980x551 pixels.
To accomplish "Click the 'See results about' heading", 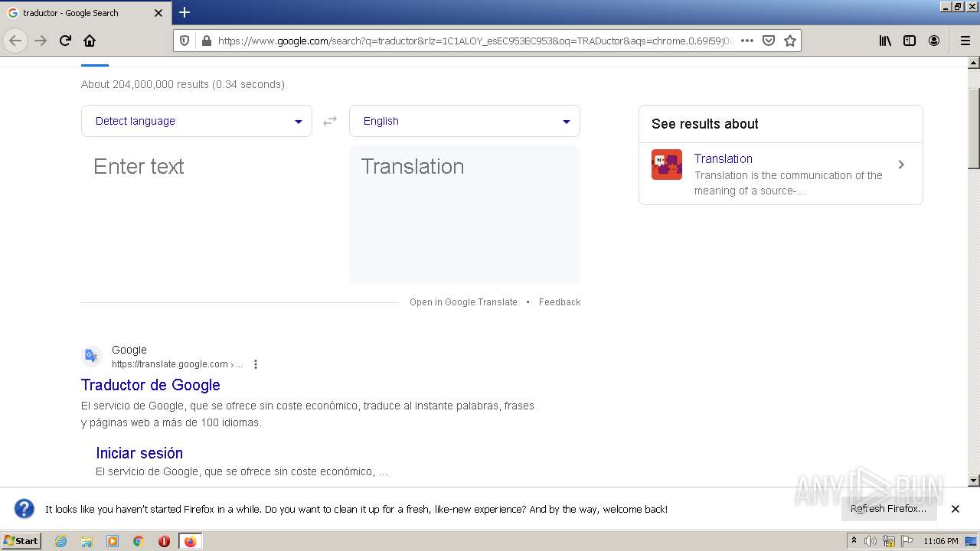I will (705, 124).
